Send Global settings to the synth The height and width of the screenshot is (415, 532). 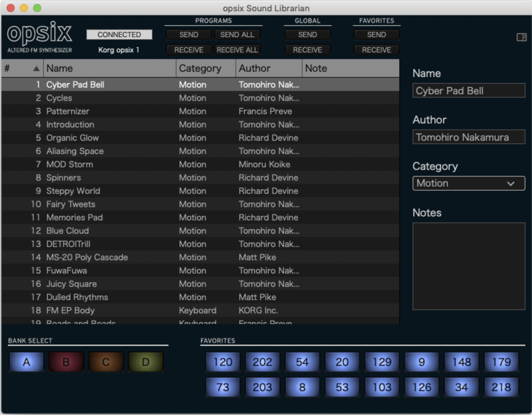(x=307, y=35)
